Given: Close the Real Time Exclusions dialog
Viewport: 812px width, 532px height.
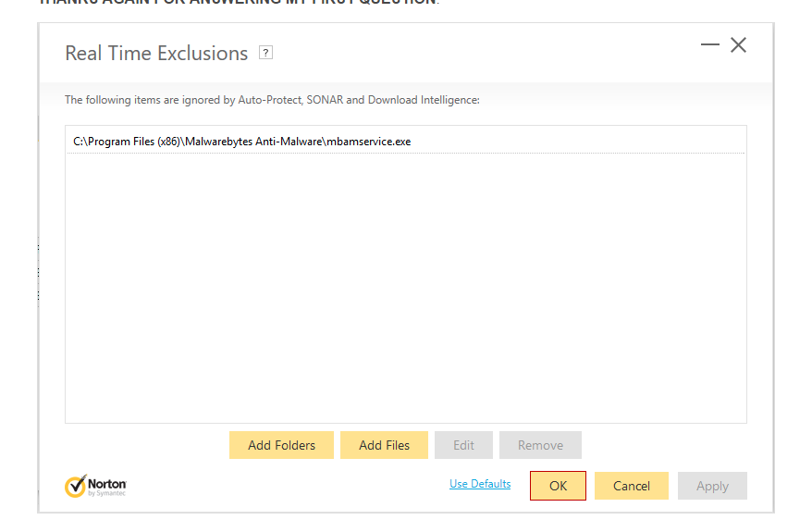Looking at the screenshot, I should coord(738,45).
